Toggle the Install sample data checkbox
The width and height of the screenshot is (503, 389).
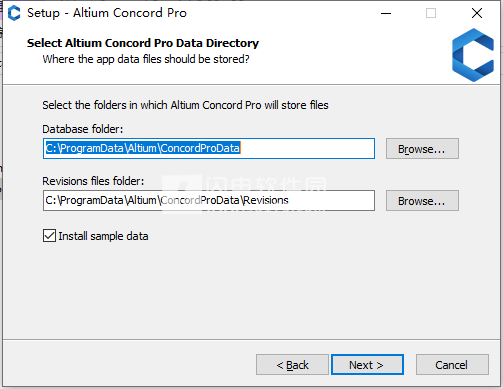coord(49,236)
